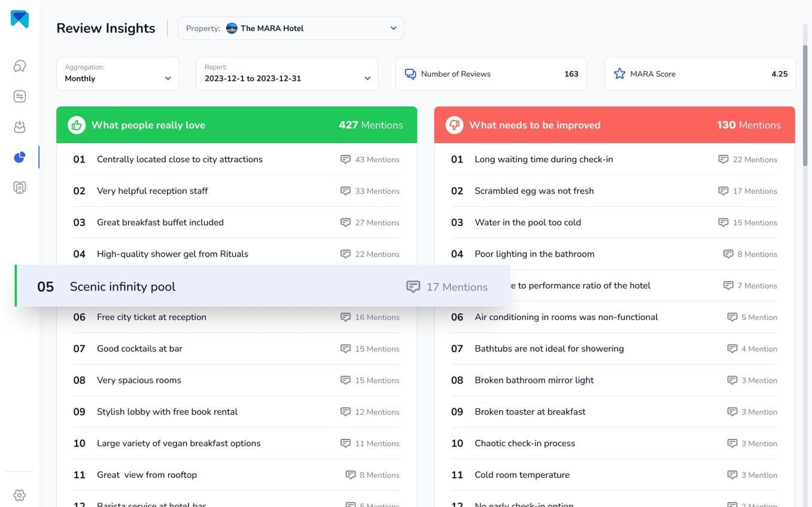Click thumbs-up icon in green header
This screenshot has height=507, width=812.
[77, 125]
